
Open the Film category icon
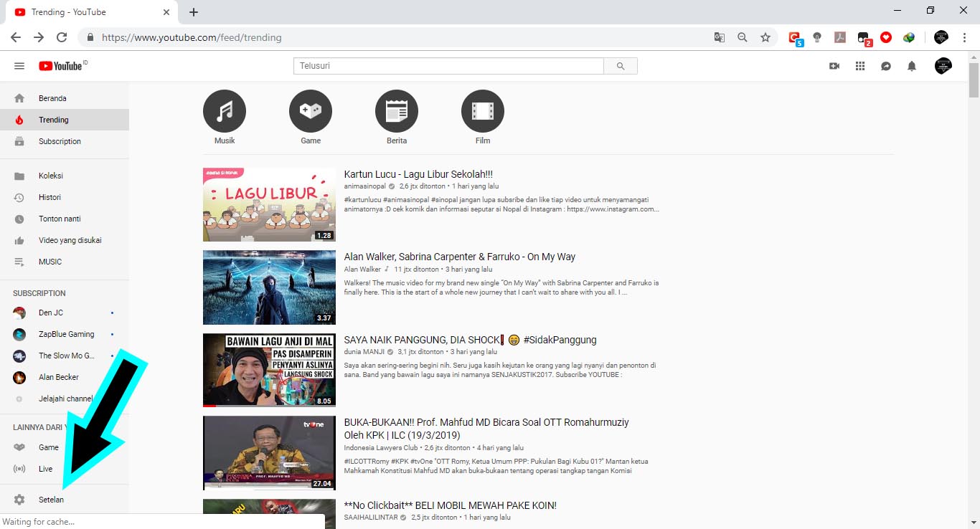pyautogui.click(x=483, y=111)
